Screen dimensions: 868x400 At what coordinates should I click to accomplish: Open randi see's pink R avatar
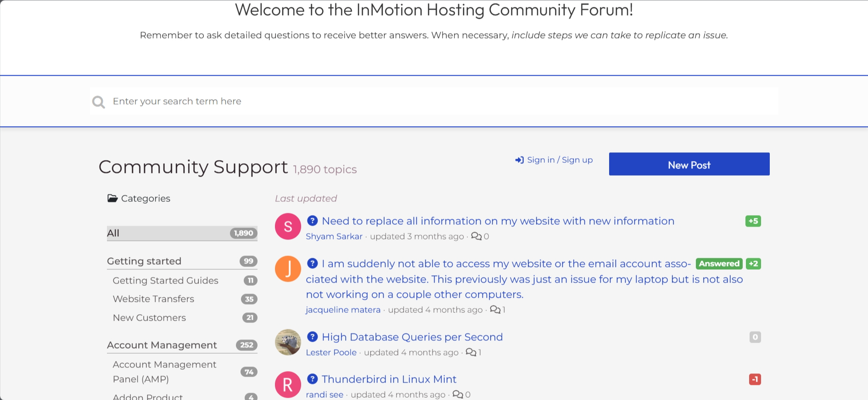(288, 384)
